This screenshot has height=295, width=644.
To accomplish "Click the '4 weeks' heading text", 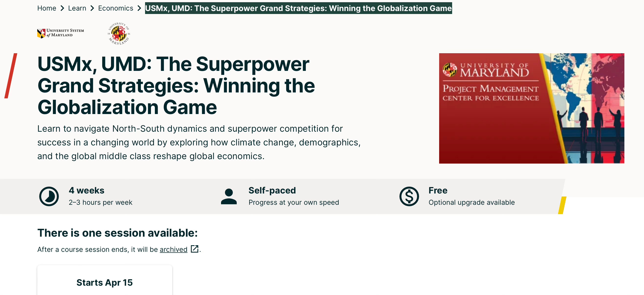I will [87, 190].
